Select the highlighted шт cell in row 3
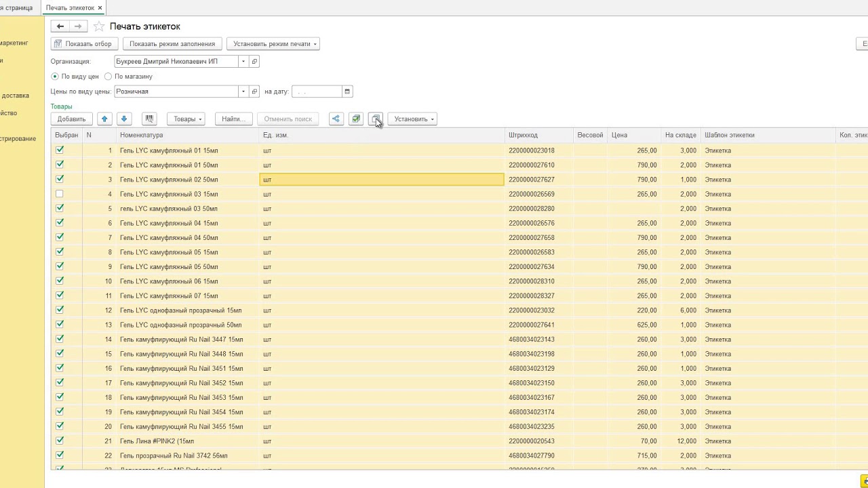 [382, 180]
